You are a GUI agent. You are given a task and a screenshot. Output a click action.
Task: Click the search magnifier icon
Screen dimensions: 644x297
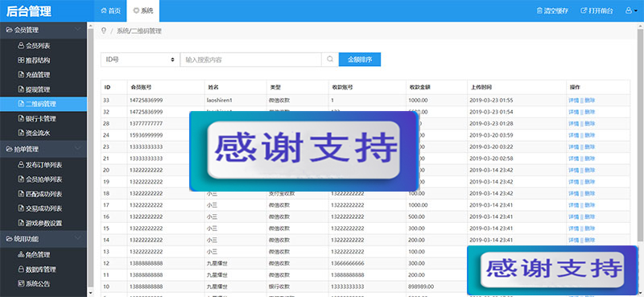pyautogui.click(x=330, y=59)
